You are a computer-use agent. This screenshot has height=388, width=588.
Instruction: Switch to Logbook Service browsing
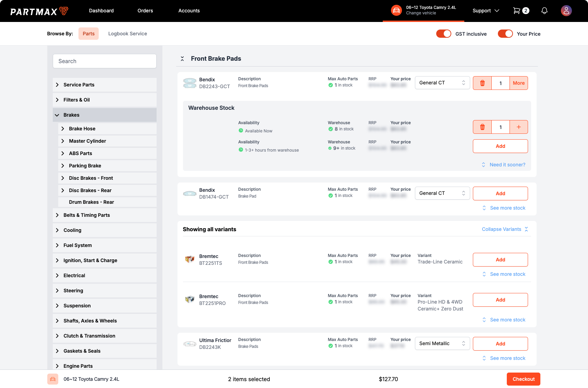(127, 34)
